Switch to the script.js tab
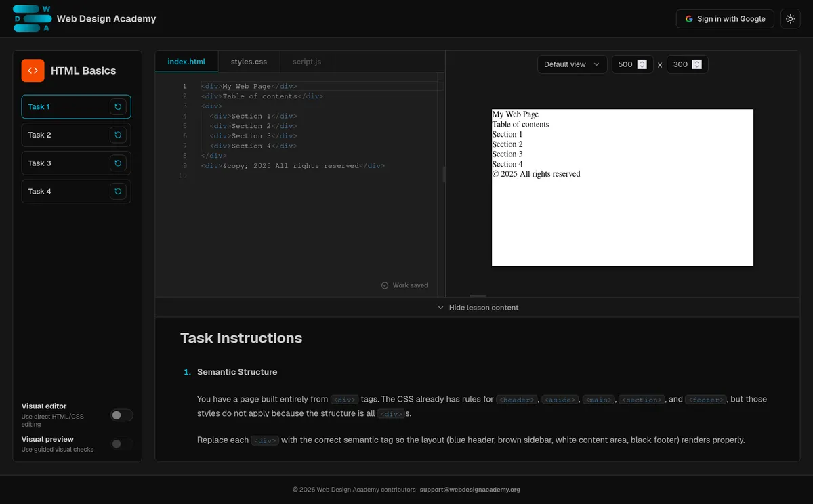Viewport: 813px width, 504px height. click(x=307, y=62)
